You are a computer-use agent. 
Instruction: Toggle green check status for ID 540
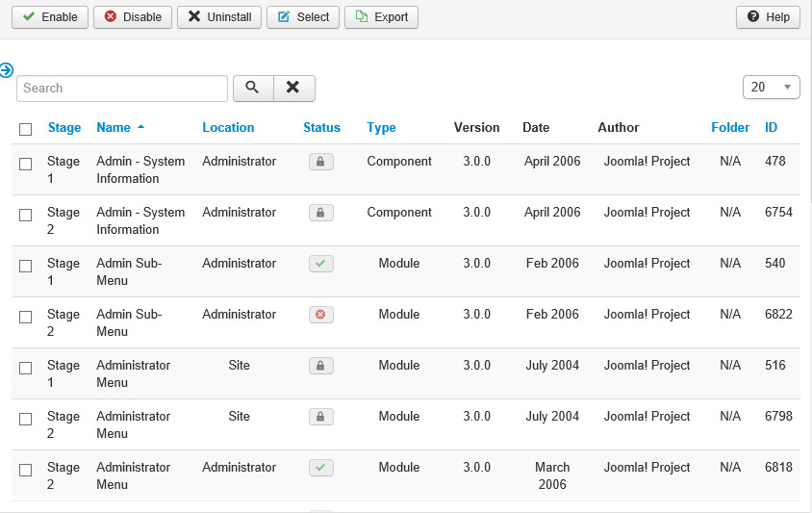pyautogui.click(x=320, y=264)
